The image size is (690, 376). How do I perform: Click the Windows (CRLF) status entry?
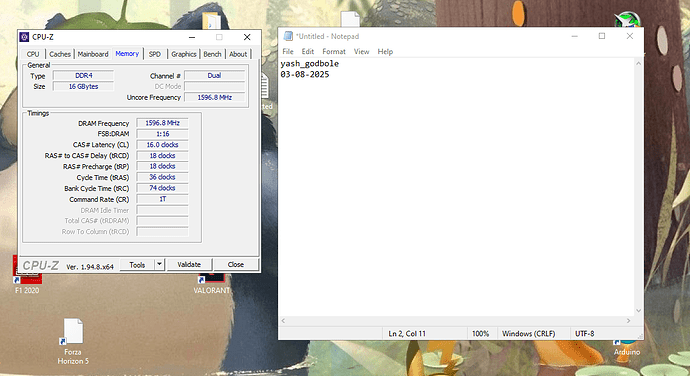(x=529, y=334)
